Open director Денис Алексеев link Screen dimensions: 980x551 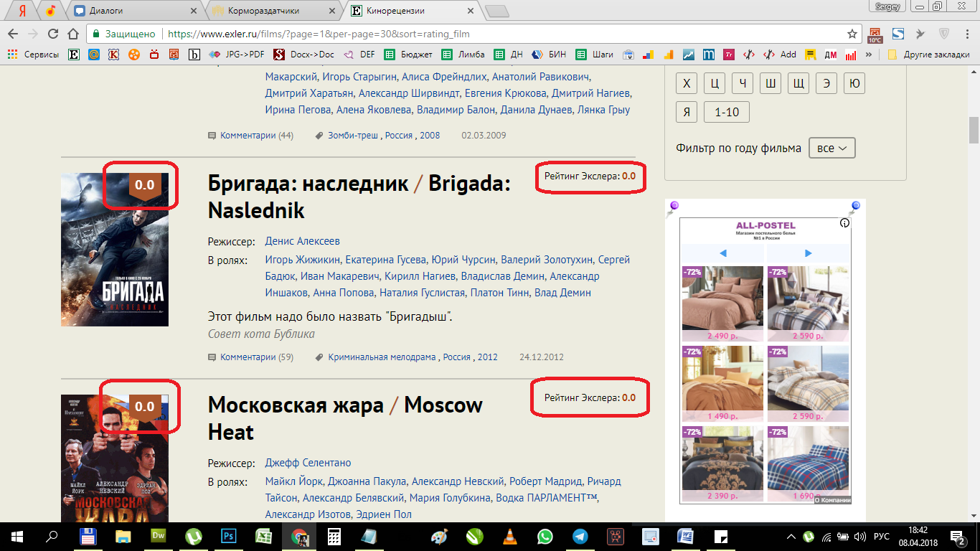point(302,241)
